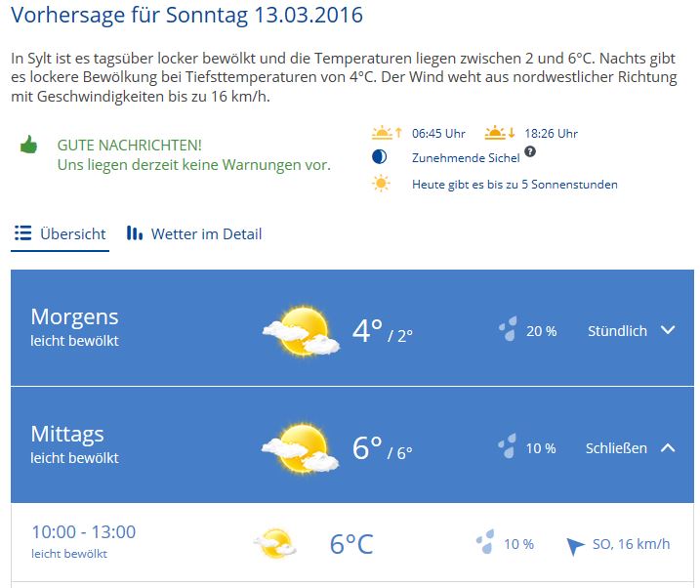Viewport: 700px width, 588px height.
Task: Click the crescent moon phase icon
Action: tap(380, 157)
